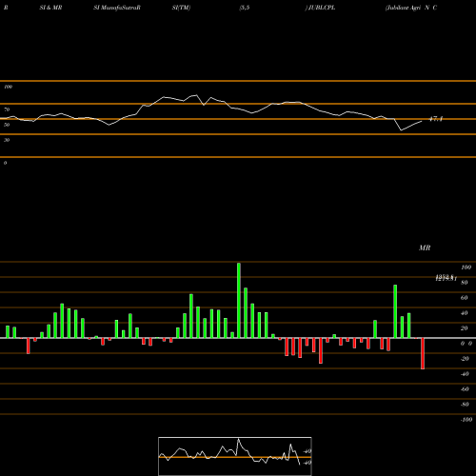Click the 40 label on the MR axis
476x476 pixels.
(465, 313)
